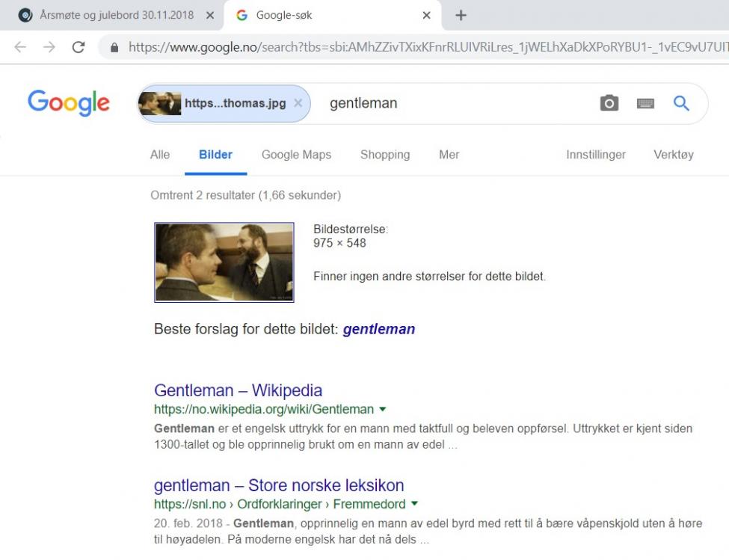Go forward with the browser forward arrow
Image resolution: width=729 pixels, height=560 pixels.
(x=49, y=47)
